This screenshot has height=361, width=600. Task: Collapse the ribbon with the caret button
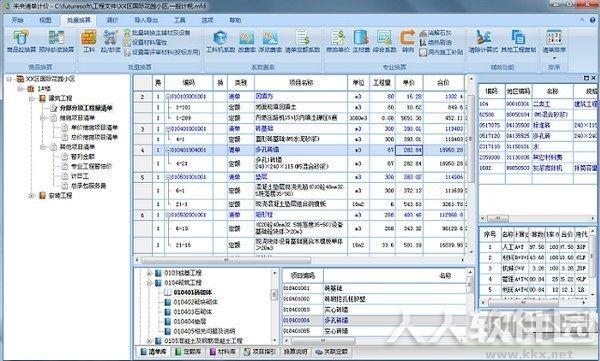(582, 20)
